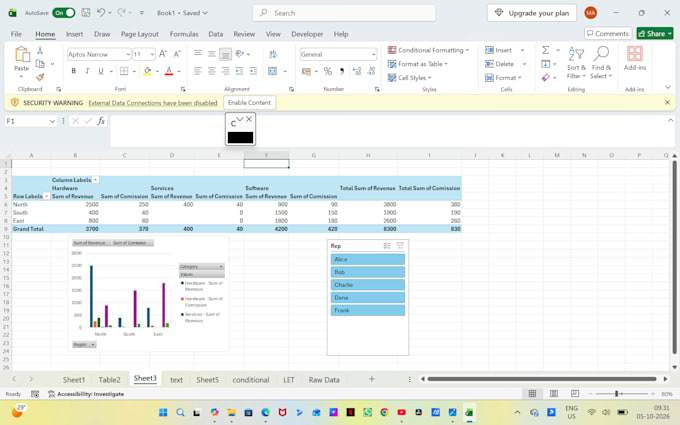The width and height of the screenshot is (680, 425).
Task: Click the Upgrade your plan button
Action: [x=532, y=13]
